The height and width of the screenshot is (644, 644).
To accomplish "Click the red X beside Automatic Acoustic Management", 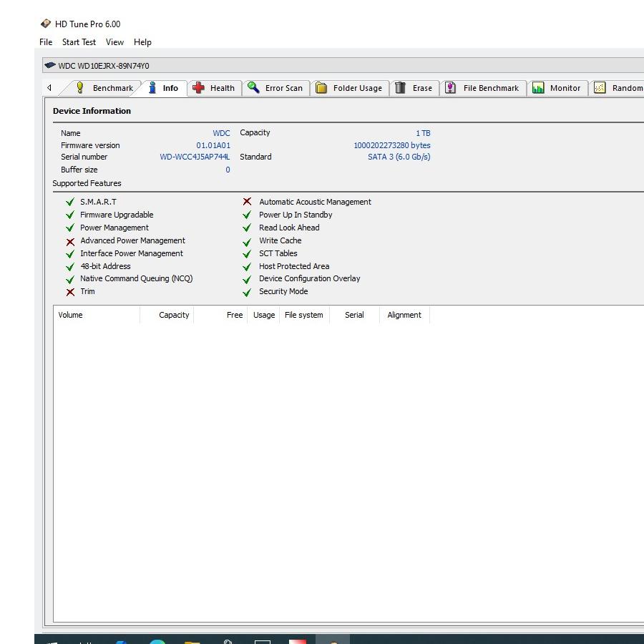I will (x=247, y=201).
